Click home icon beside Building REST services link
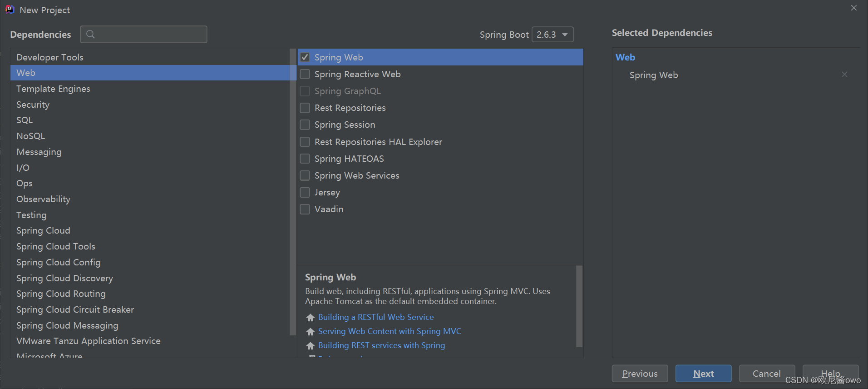Image resolution: width=868 pixels, height=389 pixels. [x=311, y=346]
